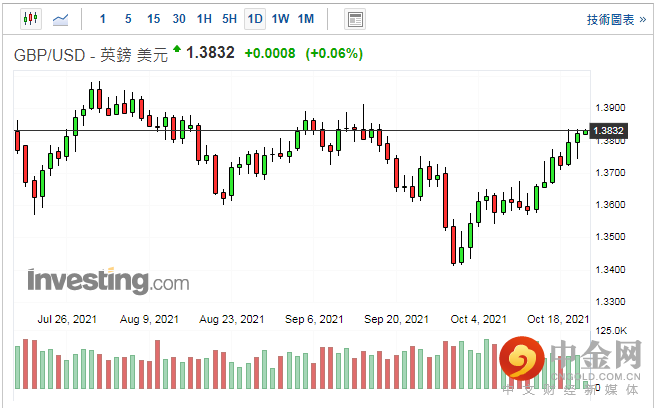Switch to the area line chart icon

60,19
